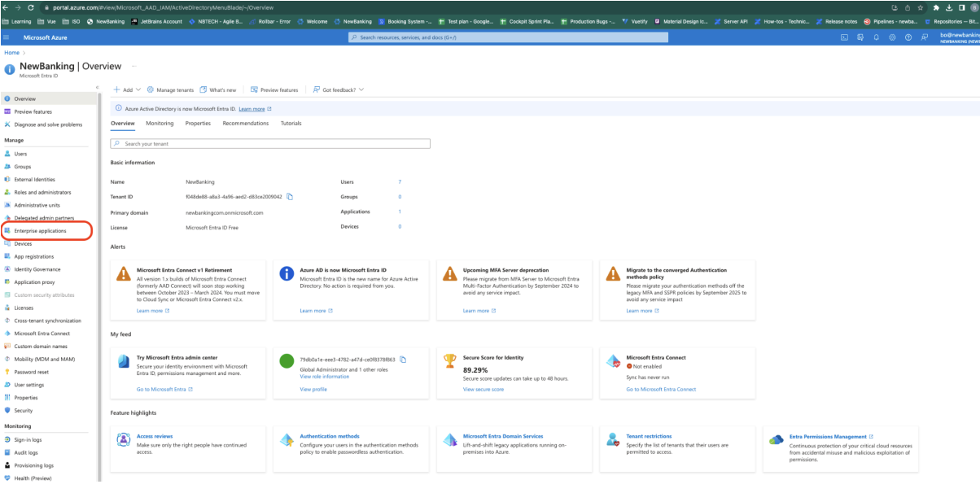Click the Tenant restrictions card icon

click(x=614, y=440)
